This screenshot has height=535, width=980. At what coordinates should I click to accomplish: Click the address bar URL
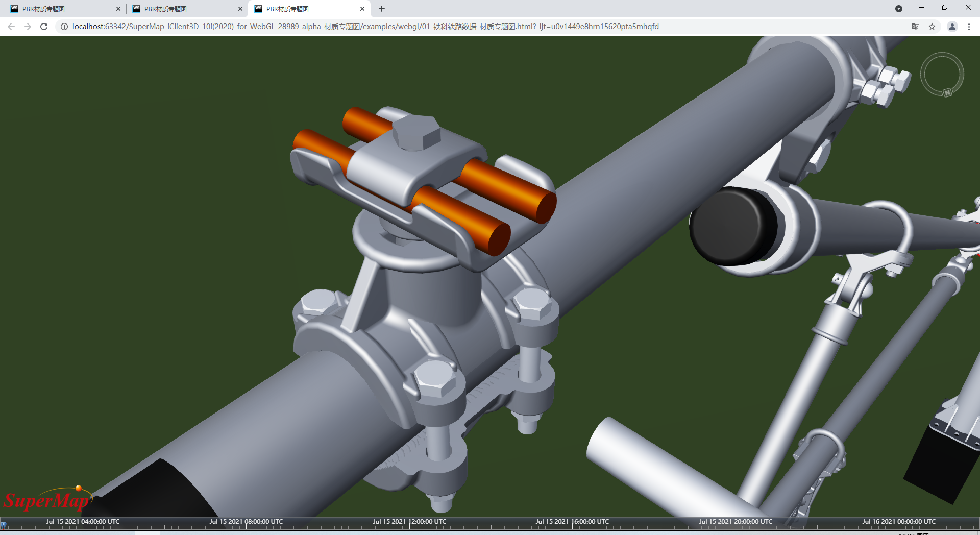(x=365, y=27)
